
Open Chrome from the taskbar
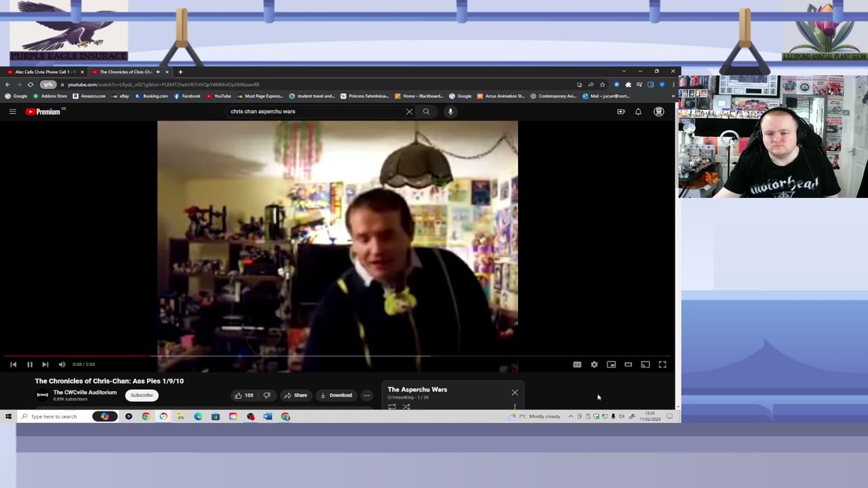(146, 417)
